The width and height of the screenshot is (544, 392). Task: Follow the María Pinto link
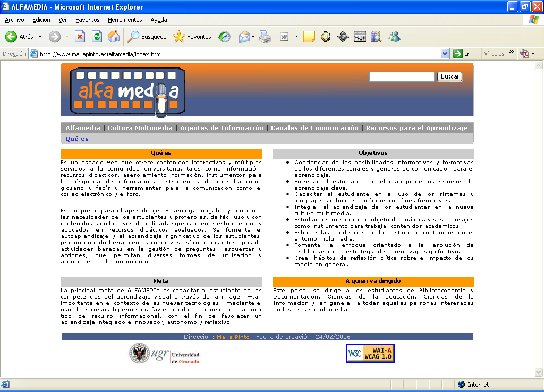pyautogui.click(x=233, y=337)
